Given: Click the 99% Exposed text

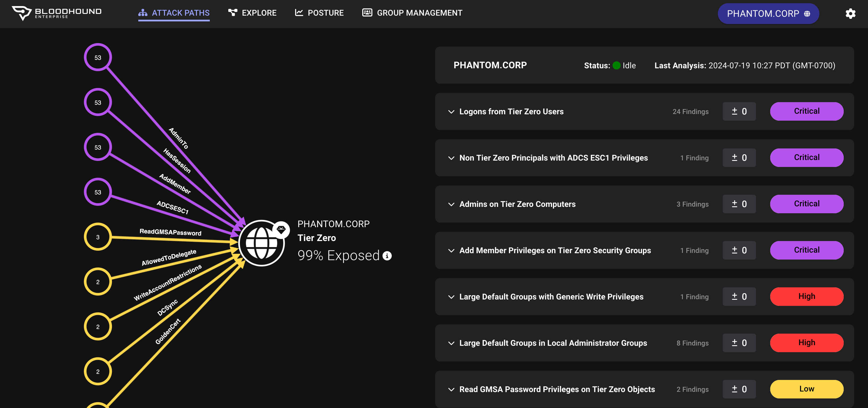Looking at the screenshot, I should coord(338,256).
